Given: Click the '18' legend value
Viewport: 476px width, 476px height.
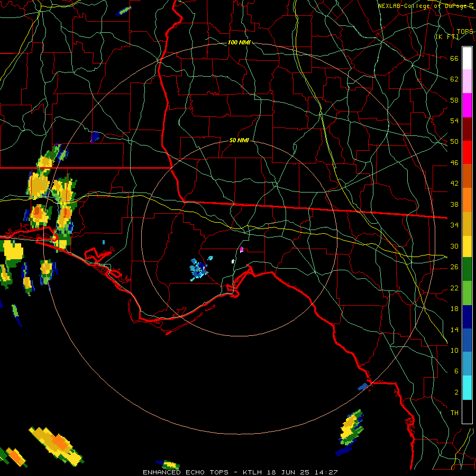Looking at the screenshot, I should pos(454,308).
